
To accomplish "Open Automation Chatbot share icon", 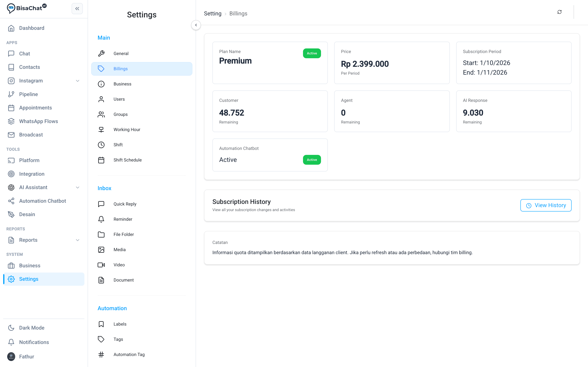I will point(11,201).
